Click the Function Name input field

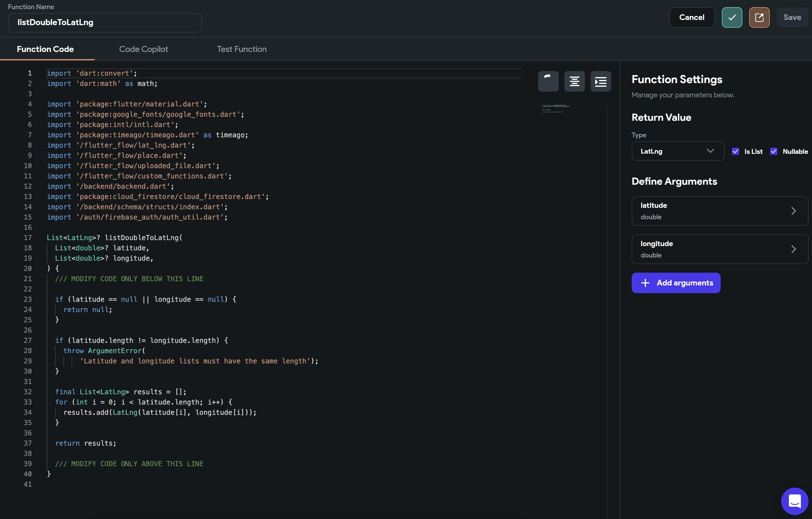click(104, 23)
